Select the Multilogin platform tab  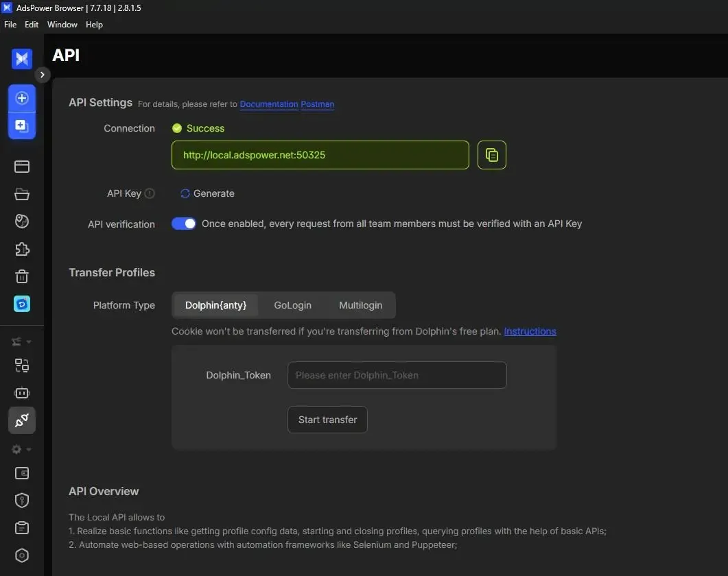360,304
